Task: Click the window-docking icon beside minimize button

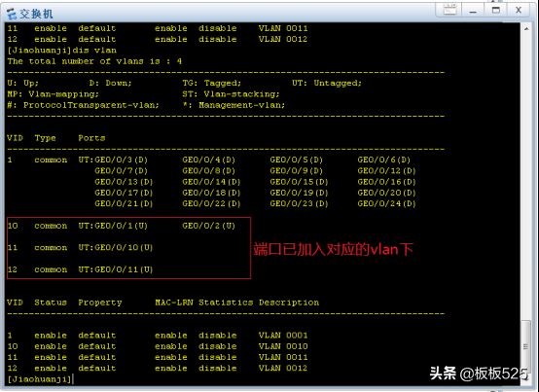Action: click(x=449, y=10)
